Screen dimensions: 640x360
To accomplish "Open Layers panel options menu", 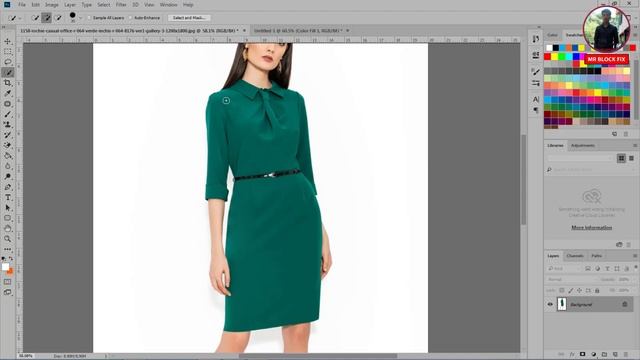I will coord(635,256).
